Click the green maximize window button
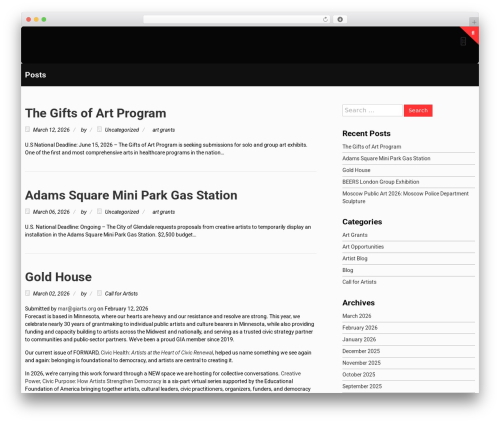500x423 pixels. coord(44,19)
